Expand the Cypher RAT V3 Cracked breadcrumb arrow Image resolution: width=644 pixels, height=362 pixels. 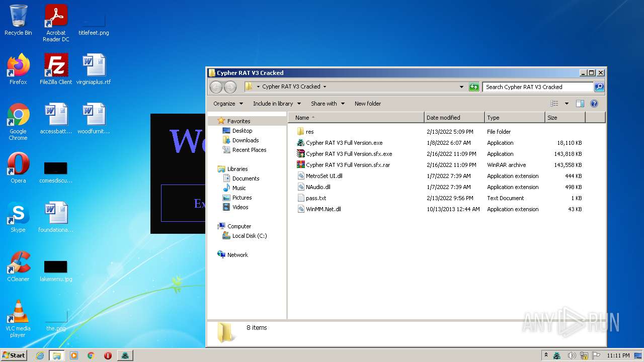coord(325,86)
